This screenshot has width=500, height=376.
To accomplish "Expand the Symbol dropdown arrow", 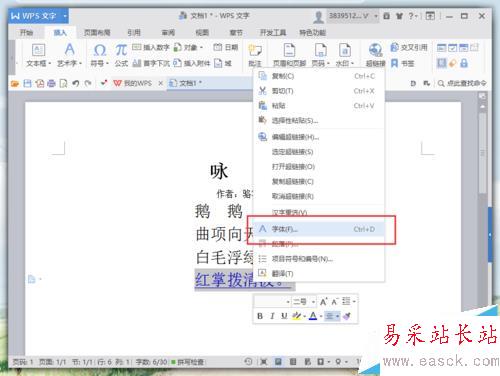I will tap(107, 63).
